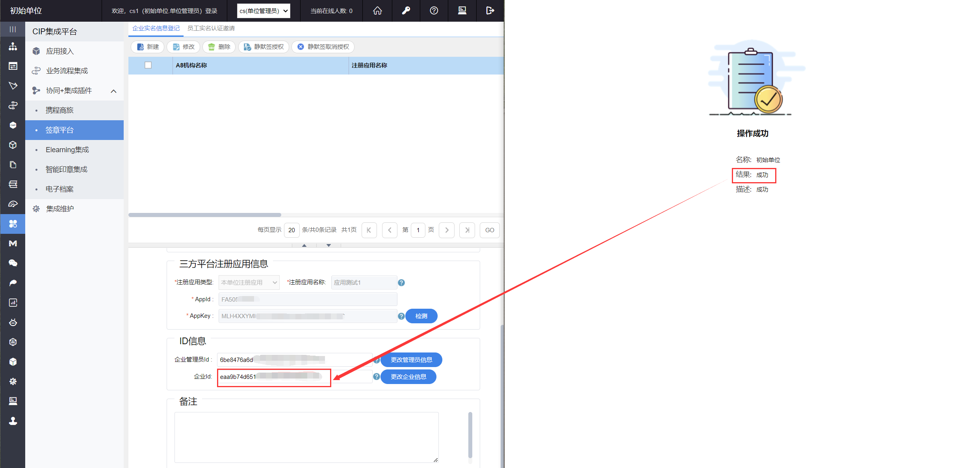Click help icon beside AppKey field
This screenshot has width=980, height=468.
[401, 316]
